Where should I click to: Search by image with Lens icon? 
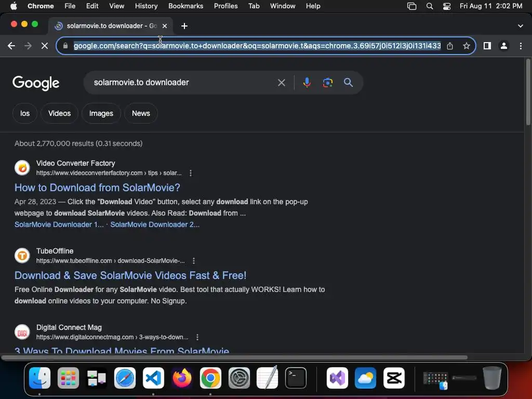327,83
